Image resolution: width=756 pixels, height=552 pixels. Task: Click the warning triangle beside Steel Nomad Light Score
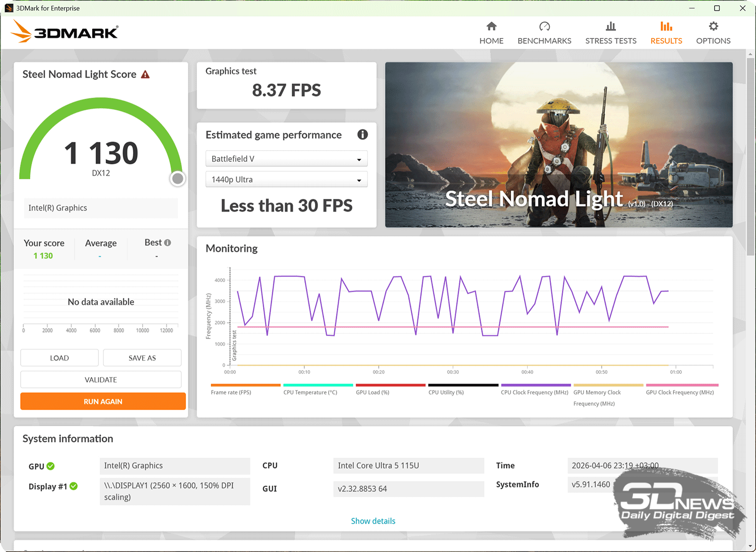pos(145,75)
